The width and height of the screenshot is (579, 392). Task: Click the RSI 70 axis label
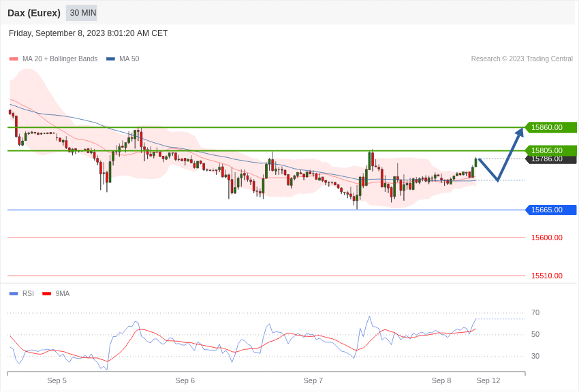535,312
